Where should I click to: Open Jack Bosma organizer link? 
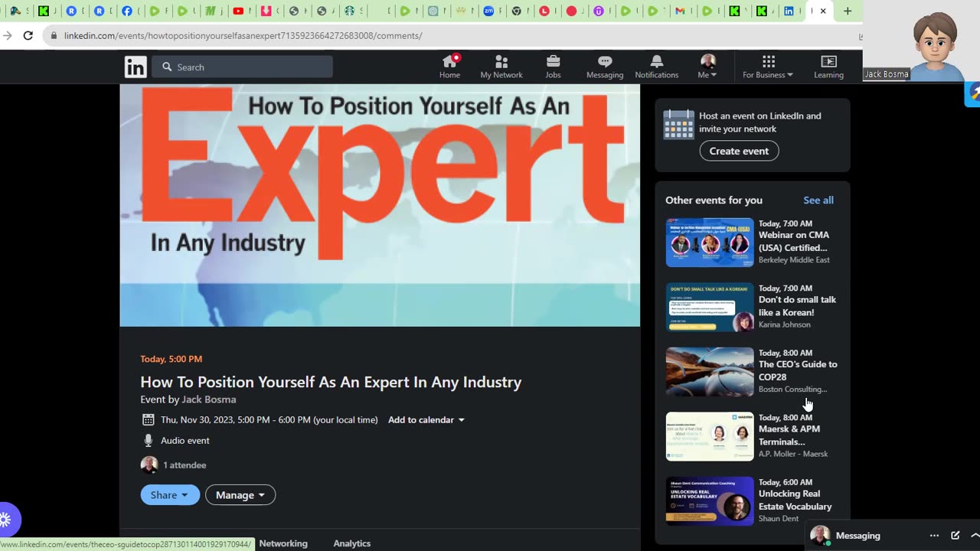[209, 399]
